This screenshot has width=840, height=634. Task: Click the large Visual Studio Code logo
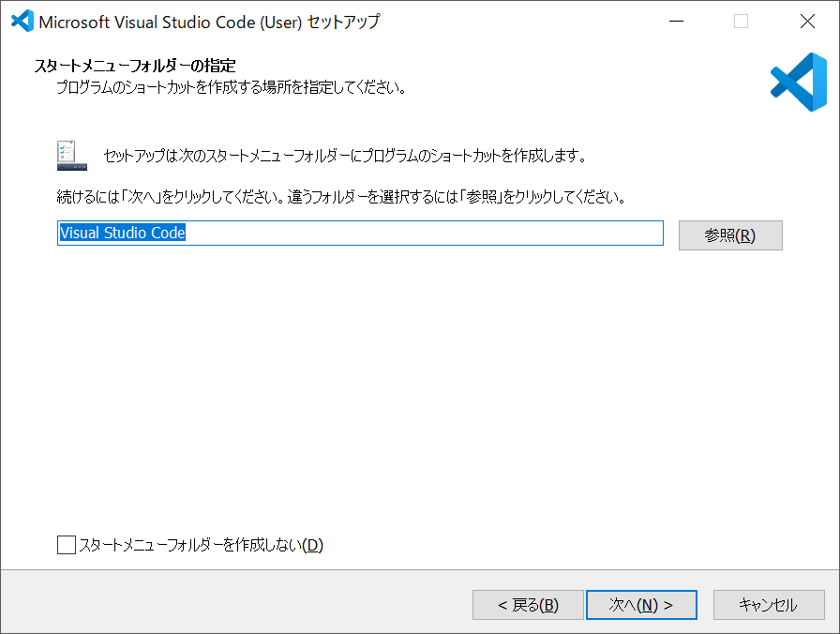coord(798,82)
